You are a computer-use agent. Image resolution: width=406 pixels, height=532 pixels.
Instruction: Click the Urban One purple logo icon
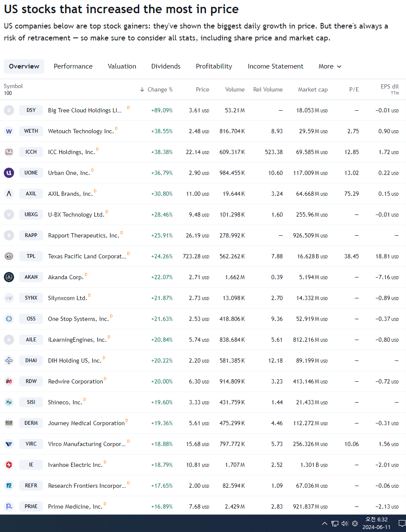click(x=9, y=173)
